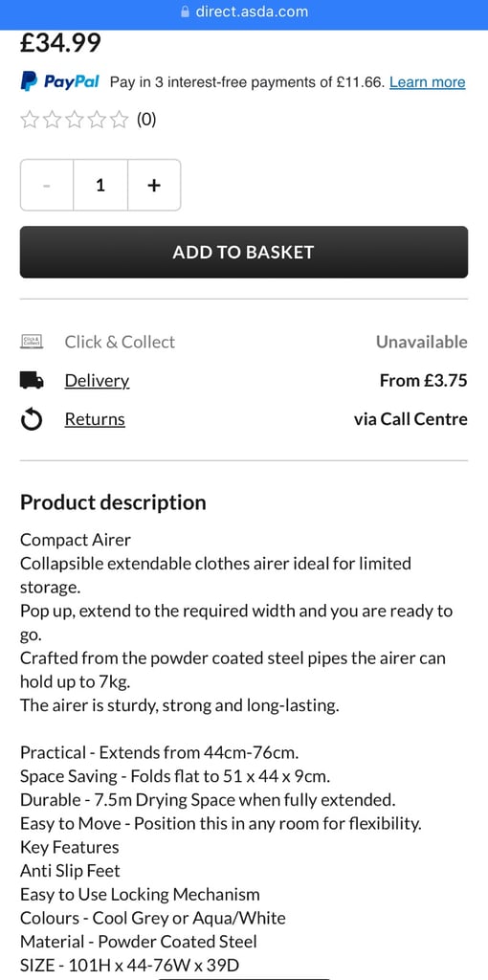Tap the From £3.75 delivery price
The image size is (488, 980).
click(x=424, y=380)
